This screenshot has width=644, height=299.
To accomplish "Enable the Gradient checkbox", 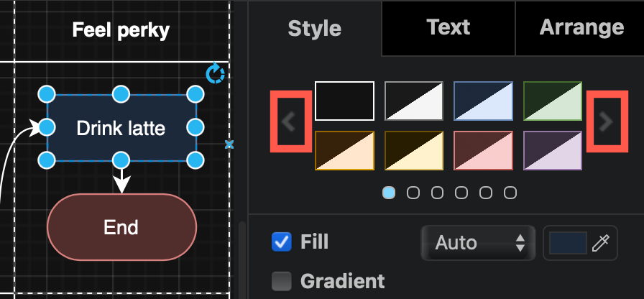I will tap(281, 281).
